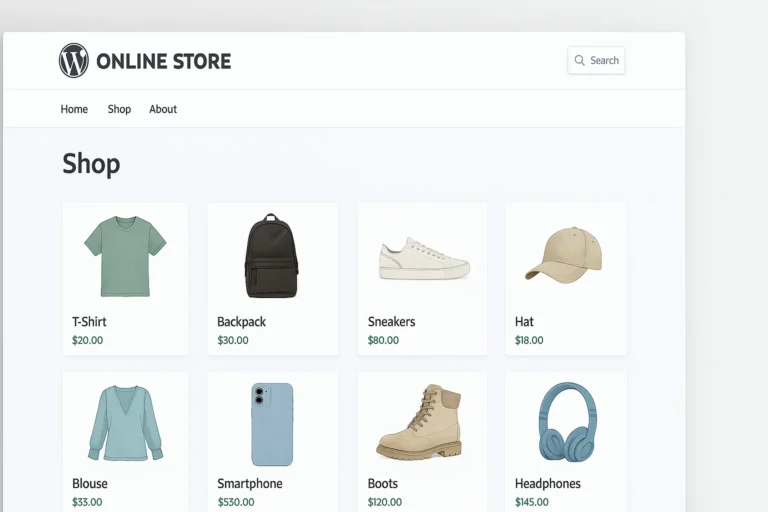The width and height of the screenshot is (768, 512).
Task: Click the WordPress logo icon
Action: point(74,61)
